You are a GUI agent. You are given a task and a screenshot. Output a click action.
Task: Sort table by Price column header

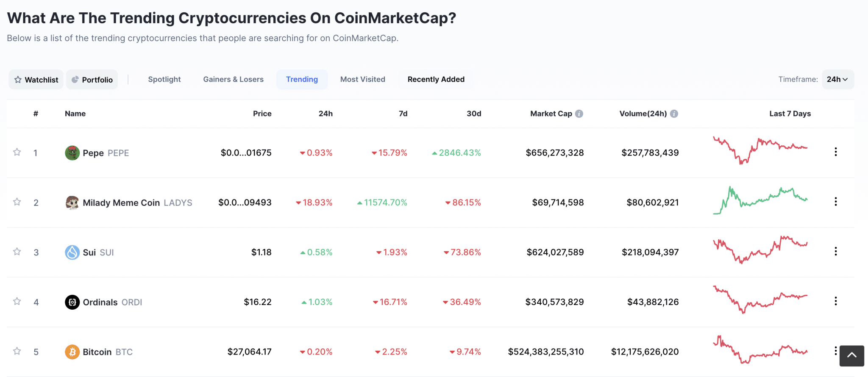[x=262, y=114]
